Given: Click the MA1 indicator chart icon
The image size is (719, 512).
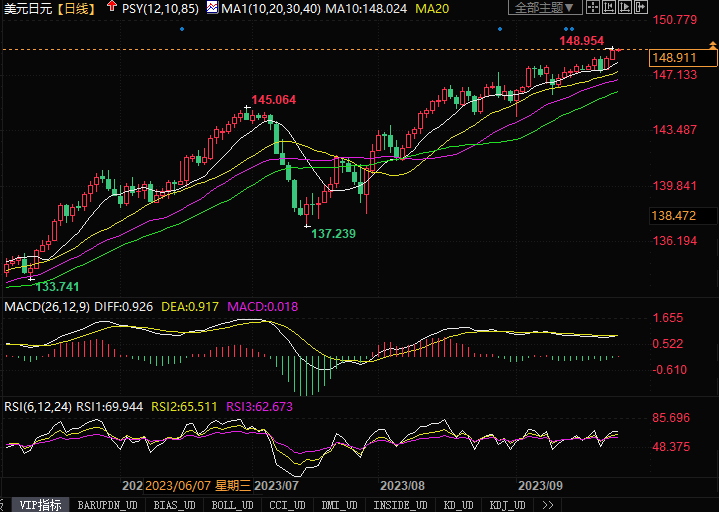Looking at the screenshot, I should click(x=212, y=7).
